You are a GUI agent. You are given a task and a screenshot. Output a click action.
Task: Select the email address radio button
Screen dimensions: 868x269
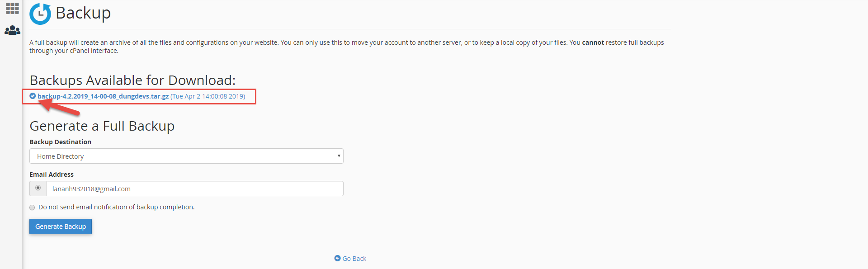coord(38,188)
